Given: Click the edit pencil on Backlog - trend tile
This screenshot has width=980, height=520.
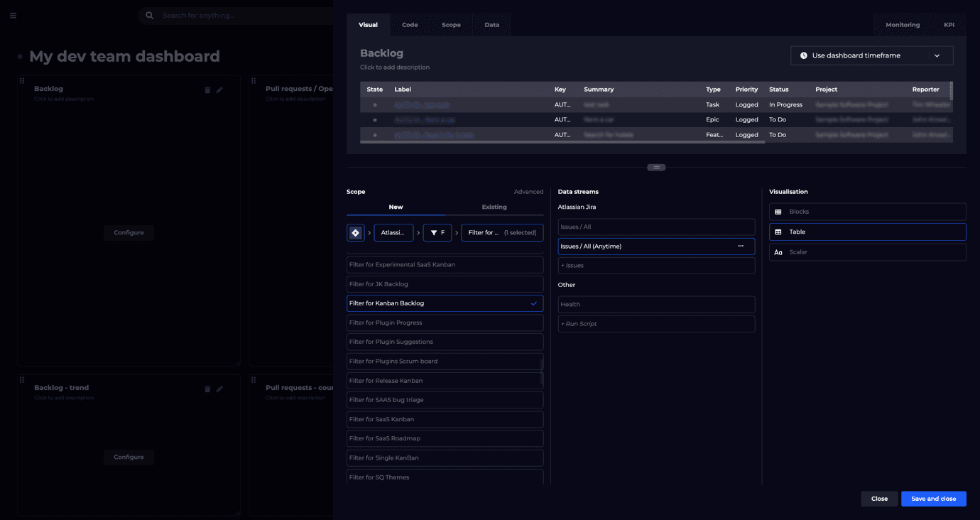Looking at the screenshot, I should [220, 389].
